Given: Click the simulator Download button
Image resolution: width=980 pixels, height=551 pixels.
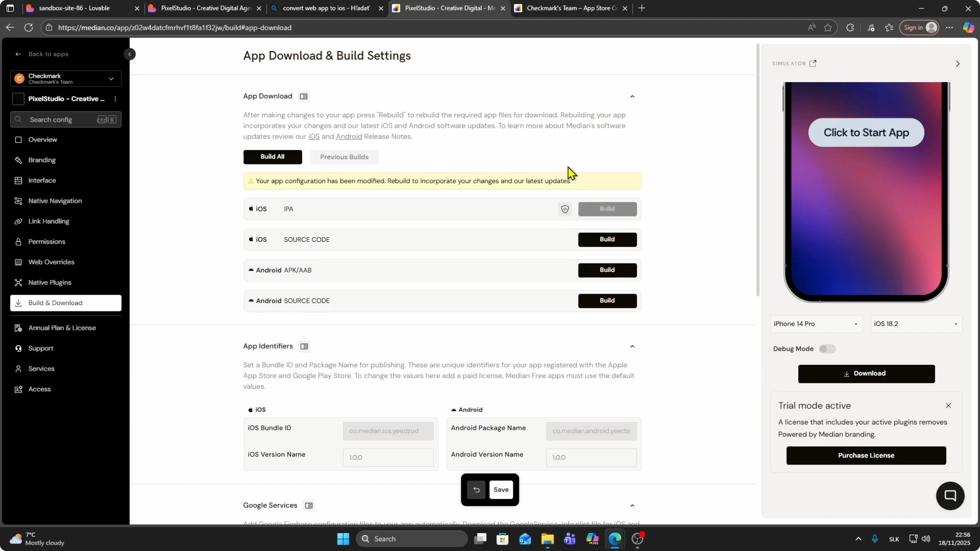Looking at the screenshot, I should [866, 374].
